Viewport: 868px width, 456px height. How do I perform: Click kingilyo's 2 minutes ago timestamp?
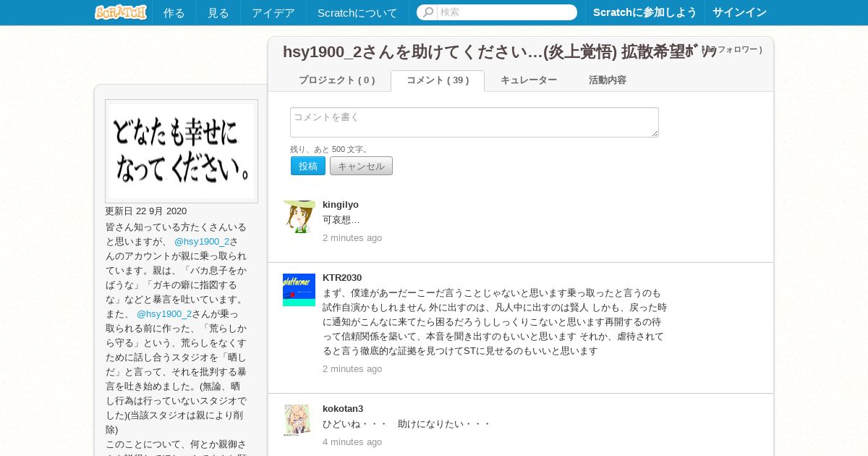(x=352, y=238)
